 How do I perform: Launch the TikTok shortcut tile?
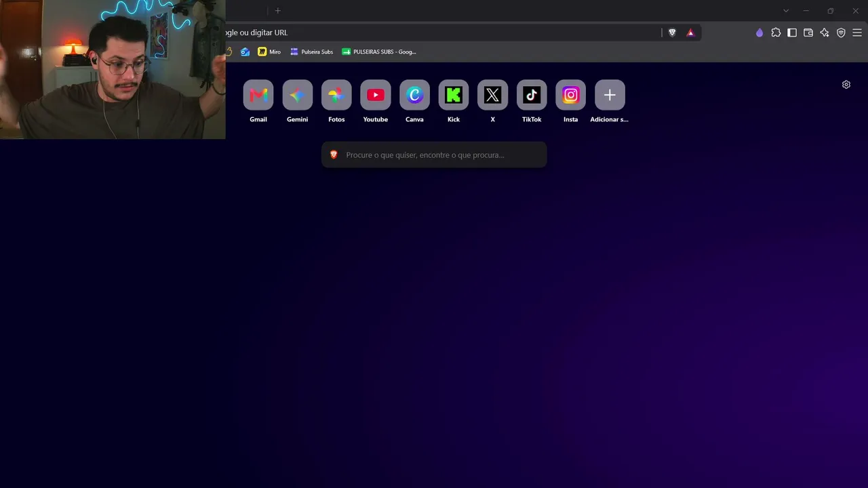(532, 96)
